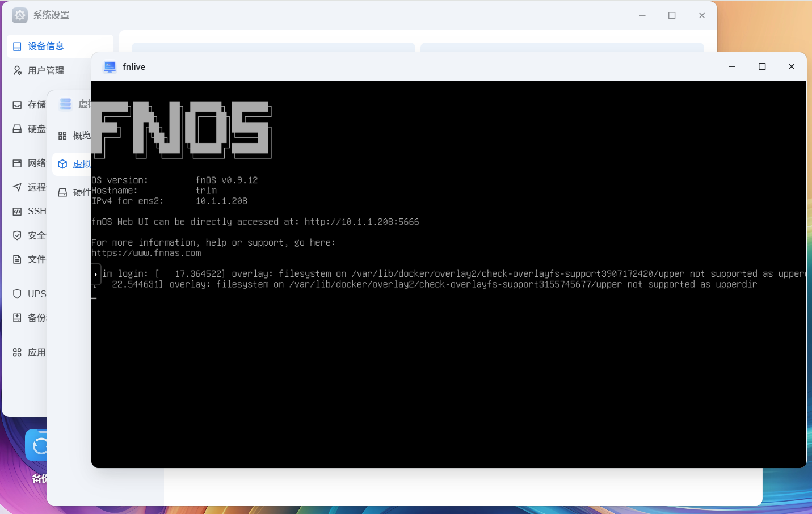Screen dimensions: 812x514
Task: Maximize the fnlive console window
Action: pyautogui.click(x=762, y=66)
